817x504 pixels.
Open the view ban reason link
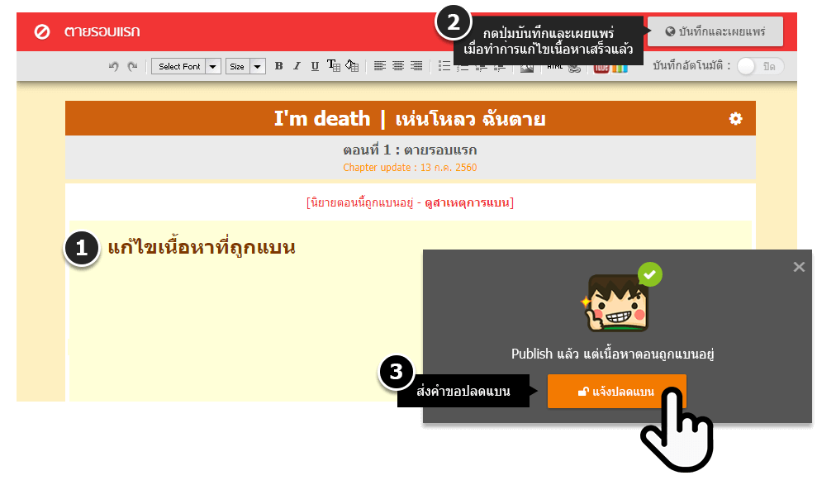click(467, 202)
